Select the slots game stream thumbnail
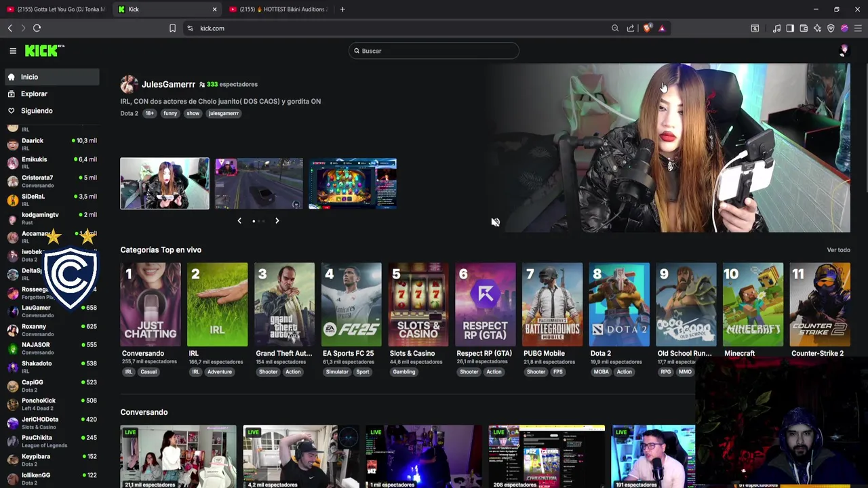Image resolution: width=868 pixels, height=488 pixels. pyautogui.click(x=353, y=184)
